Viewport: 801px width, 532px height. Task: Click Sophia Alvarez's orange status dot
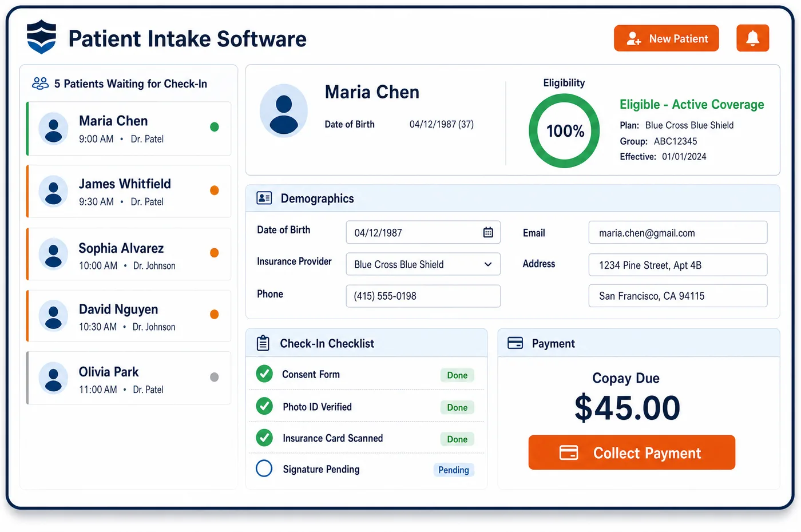click(215, 253)
